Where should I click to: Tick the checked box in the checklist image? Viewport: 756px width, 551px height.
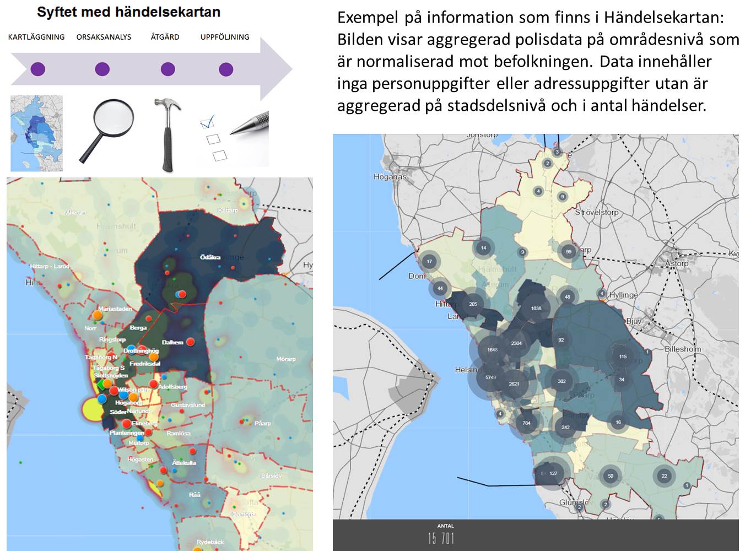(x=207, y=122)
